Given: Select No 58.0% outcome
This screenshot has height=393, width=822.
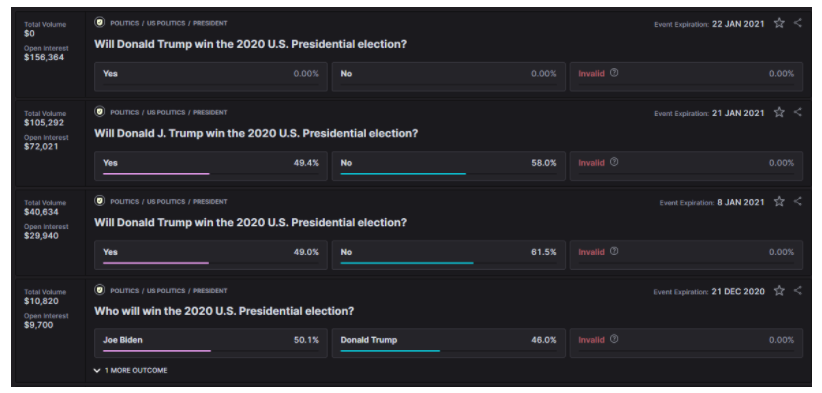Looking at the screenshot, I should [449, 166].
